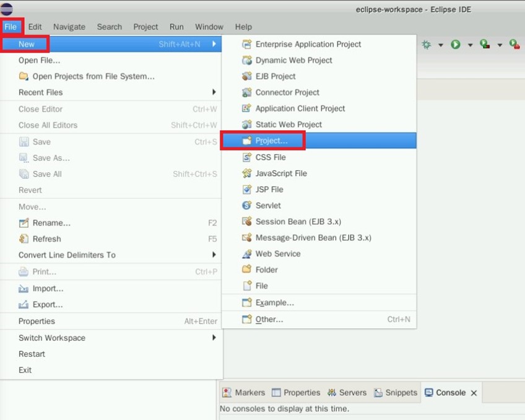Viewport: 525px width, 420px height.
Task: Click the Web Service icon in submenu
Action: point(246,253)
